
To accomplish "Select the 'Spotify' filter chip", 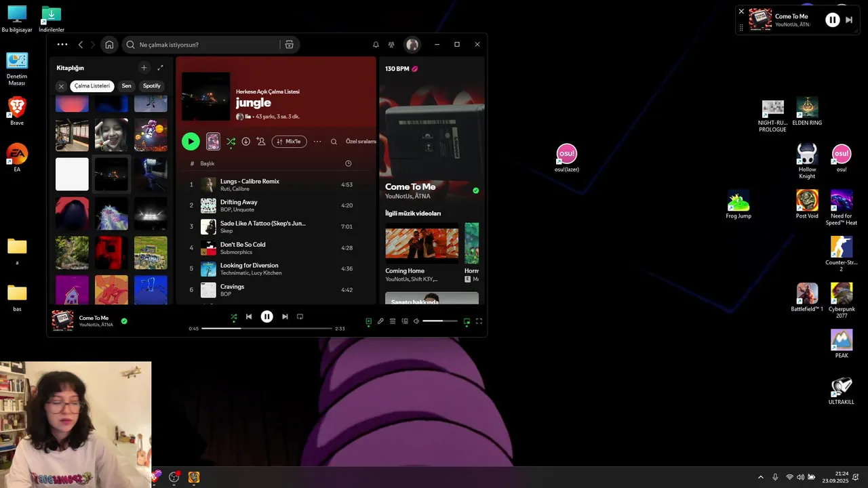I will tap(152, 86).
